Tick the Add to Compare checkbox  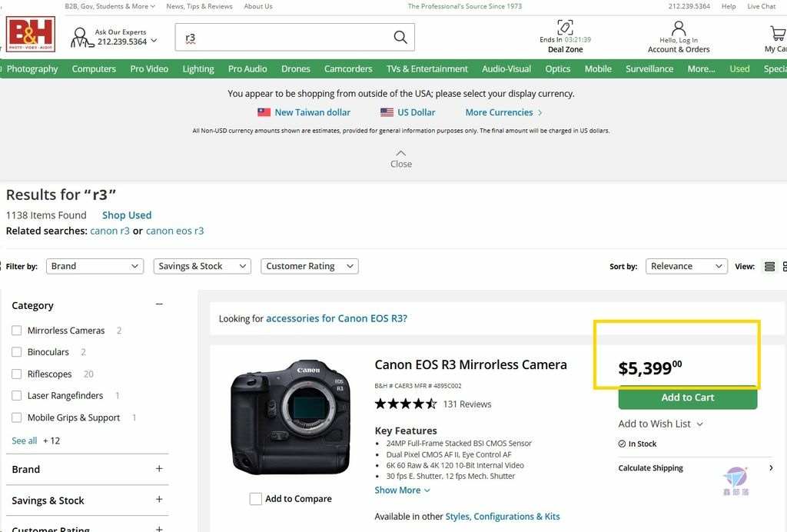(255, 498)
